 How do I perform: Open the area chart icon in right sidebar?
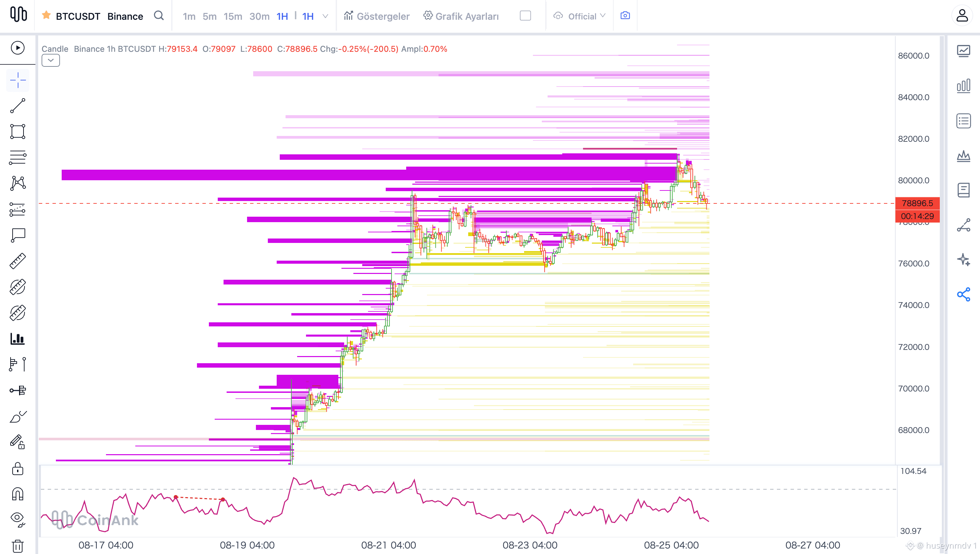(963, 156)
